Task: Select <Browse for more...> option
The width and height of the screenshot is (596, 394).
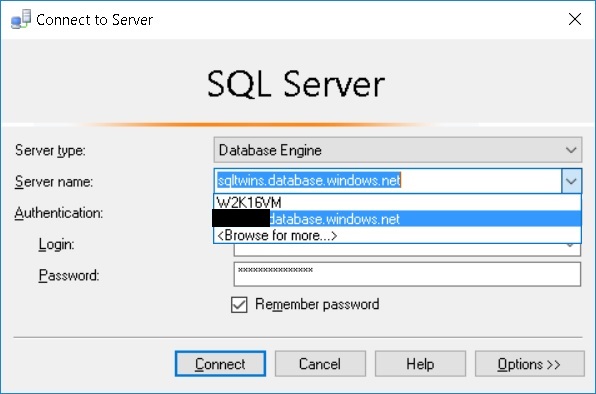Action: click(397, 235)
